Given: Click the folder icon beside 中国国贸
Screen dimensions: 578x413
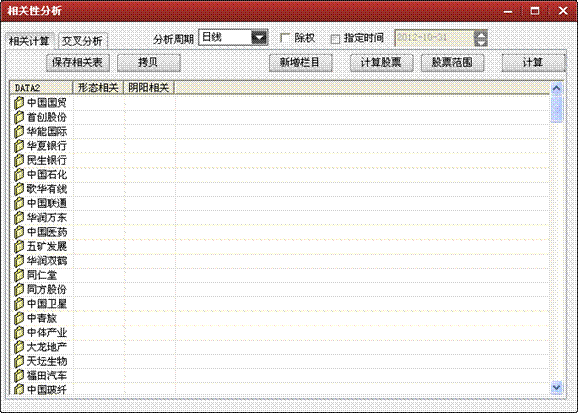Looking at the screenshot, I should (x=19, y=103).
